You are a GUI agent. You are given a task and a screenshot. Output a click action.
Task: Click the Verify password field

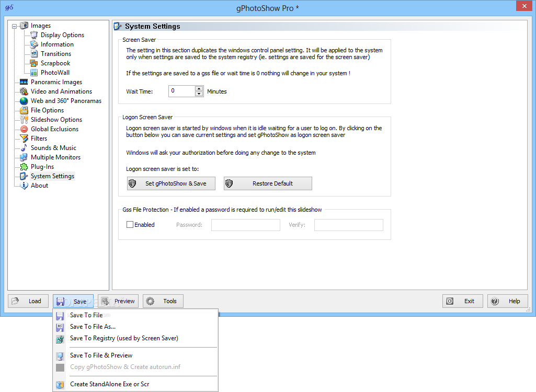click(349, 225)
